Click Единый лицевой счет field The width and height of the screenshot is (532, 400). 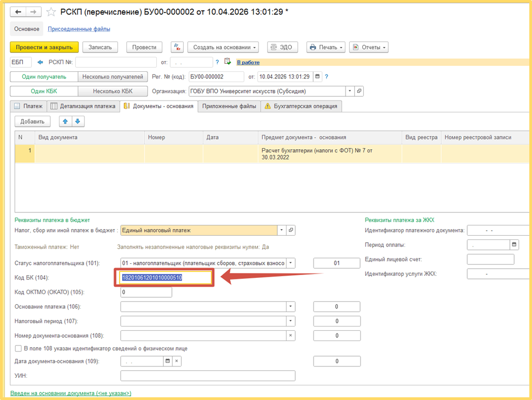tap(490, 259)
